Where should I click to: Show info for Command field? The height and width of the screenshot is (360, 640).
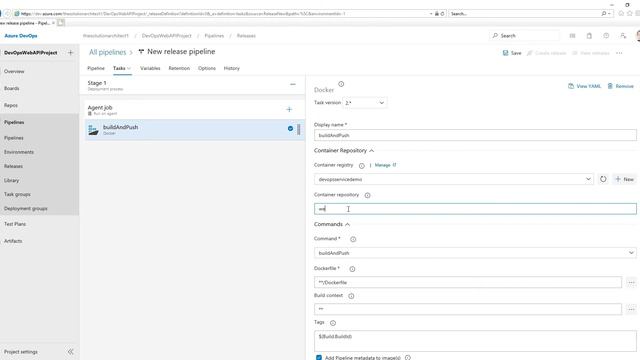click(x=353, y=239)
